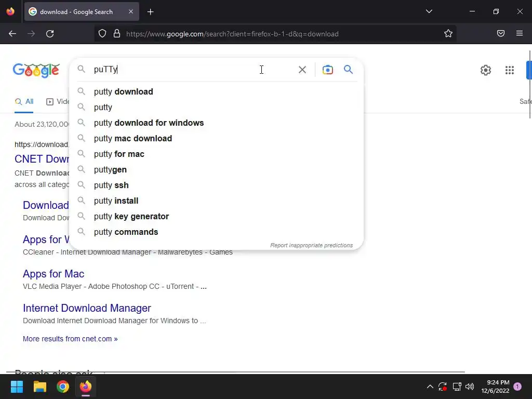Open Firefox hamburger application menu

tap(520, 33)
